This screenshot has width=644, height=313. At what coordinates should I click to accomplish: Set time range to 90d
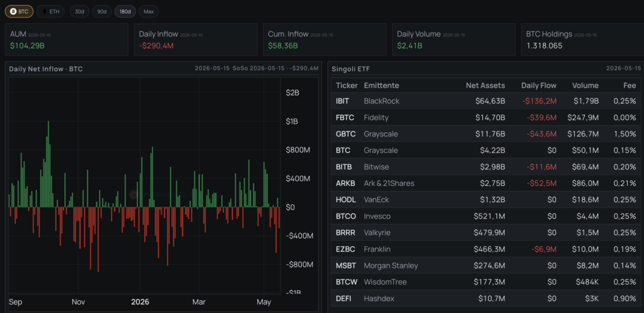click(x=102, y=11)
